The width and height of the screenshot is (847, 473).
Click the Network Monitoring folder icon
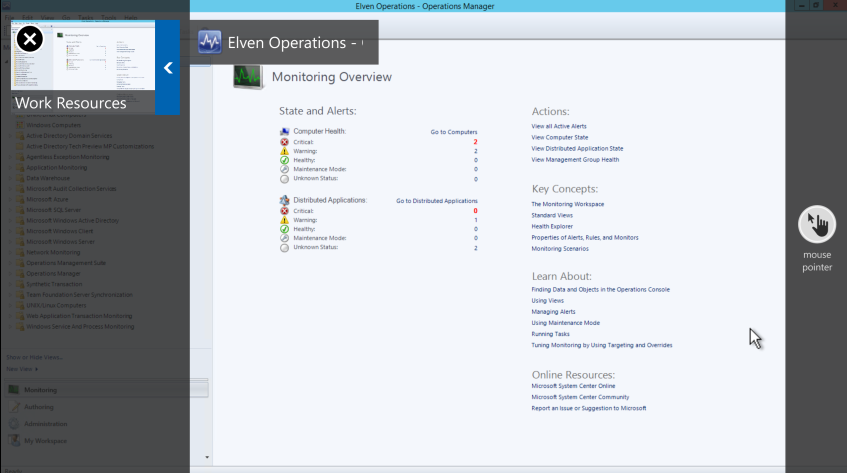20,252
